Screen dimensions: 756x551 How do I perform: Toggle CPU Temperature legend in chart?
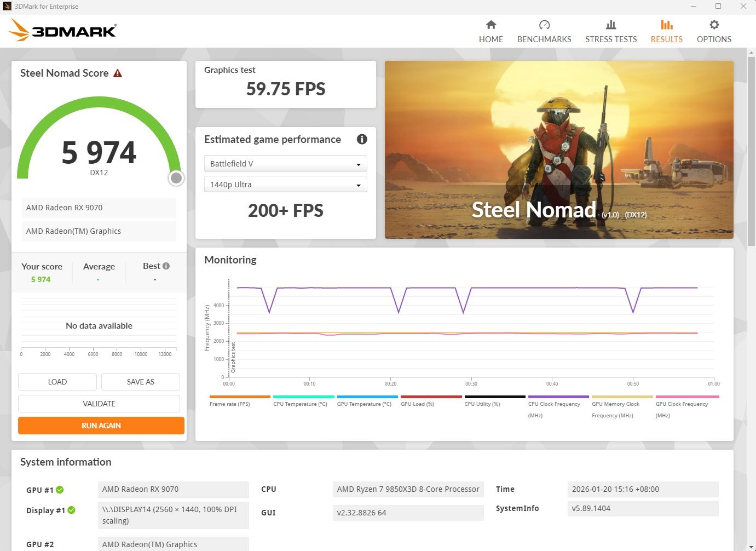[300, 404]
